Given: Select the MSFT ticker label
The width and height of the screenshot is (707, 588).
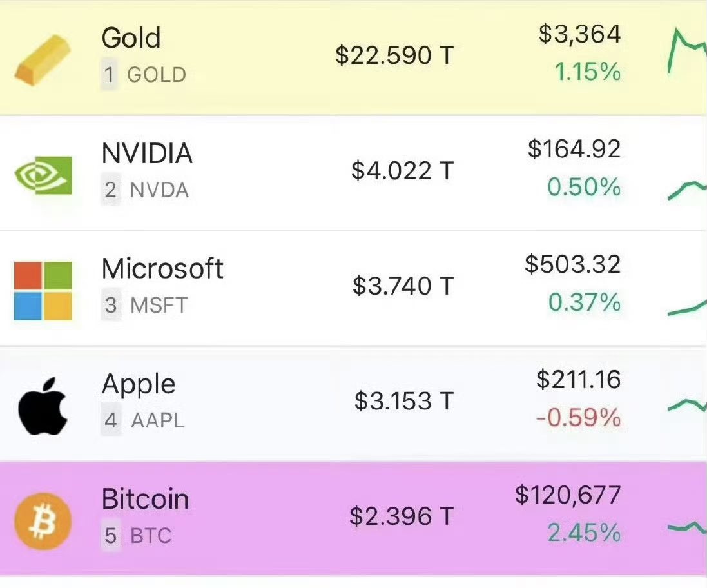Looking at the screenshot, I should (159, 305).
